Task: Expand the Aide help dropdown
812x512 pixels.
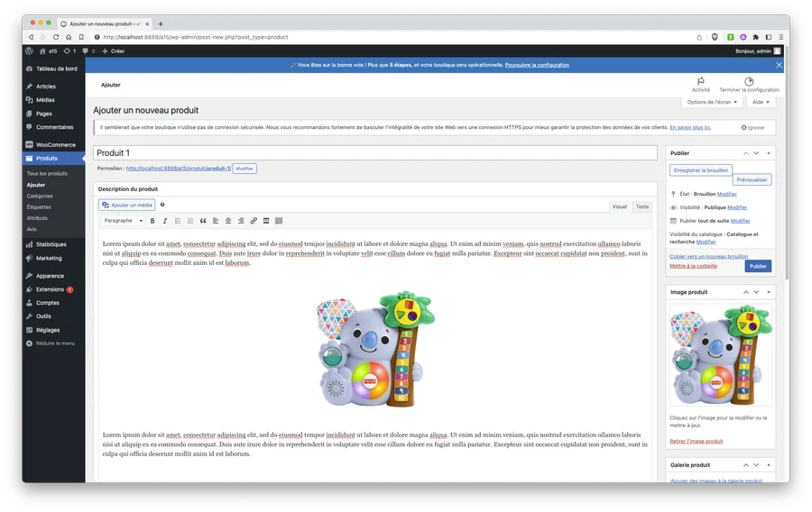Action: [761, 102]
